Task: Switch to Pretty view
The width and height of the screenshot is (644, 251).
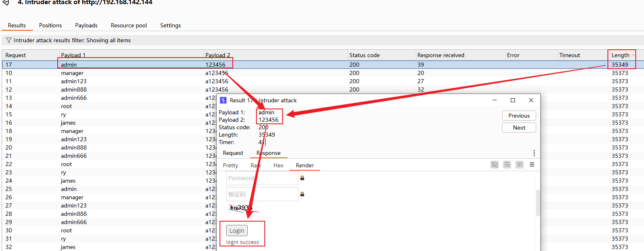Action: coord(231,165)
